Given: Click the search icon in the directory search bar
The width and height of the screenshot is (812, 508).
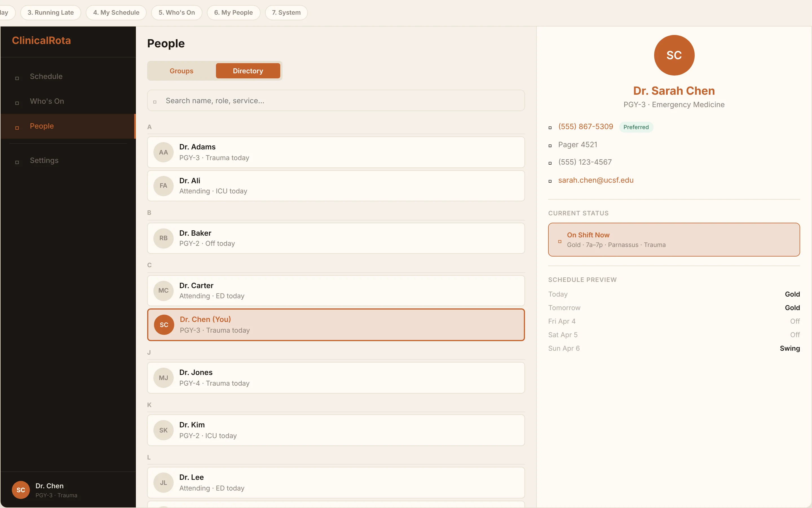Looking at the screenshot, I should pyautogui.click(x=155, y=101).
